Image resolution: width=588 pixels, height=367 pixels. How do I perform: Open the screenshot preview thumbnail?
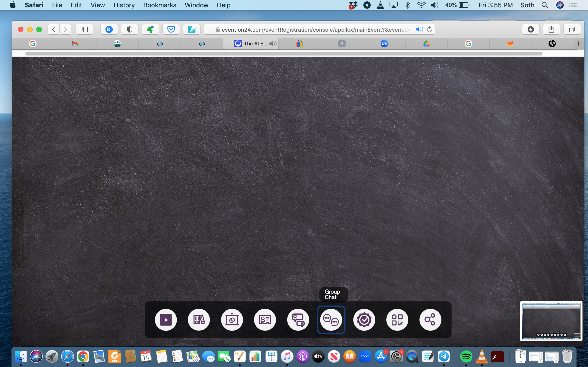(x=551, y=321)
